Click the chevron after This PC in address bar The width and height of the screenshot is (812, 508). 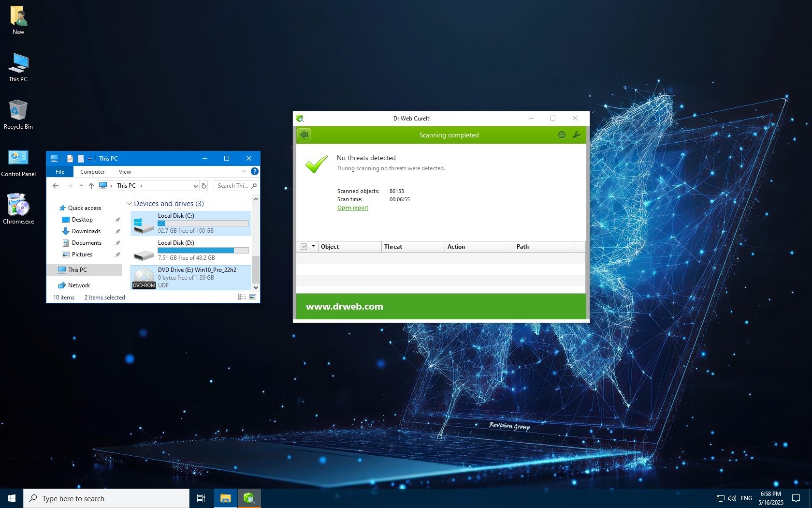click(141, 186)
